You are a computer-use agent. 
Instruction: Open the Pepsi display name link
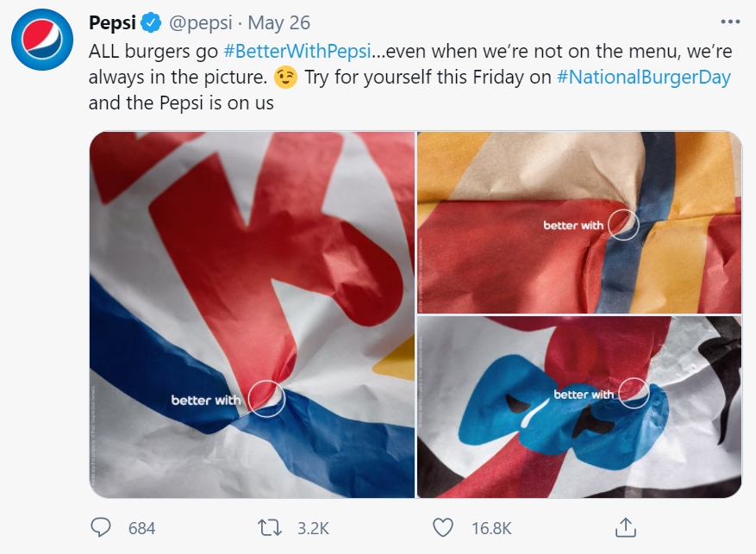[112, 21]
